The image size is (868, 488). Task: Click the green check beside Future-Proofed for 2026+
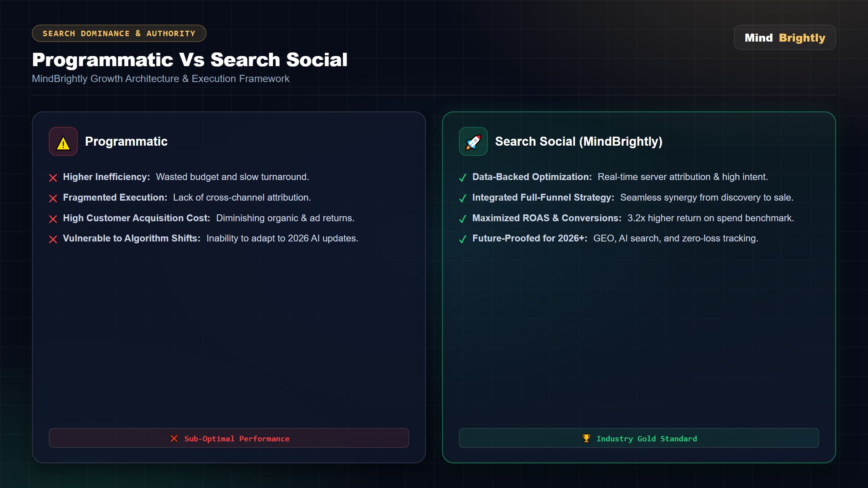tap(463, 239)
